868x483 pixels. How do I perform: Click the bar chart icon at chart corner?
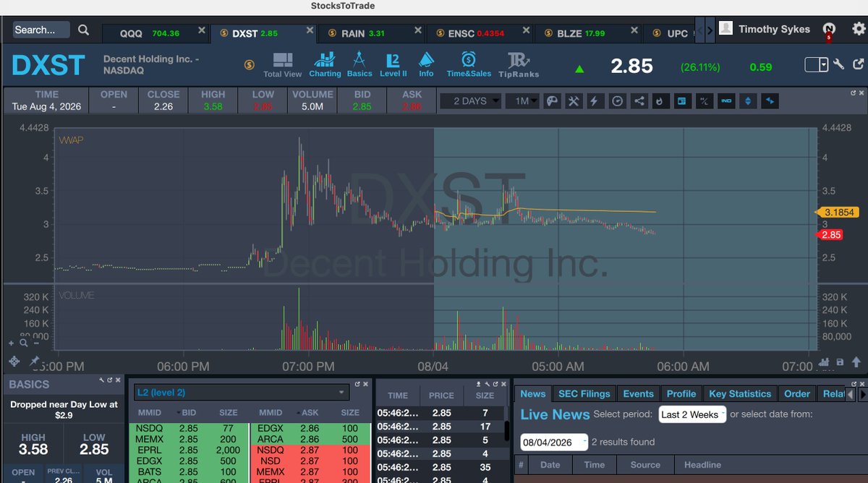coord(823,362)
